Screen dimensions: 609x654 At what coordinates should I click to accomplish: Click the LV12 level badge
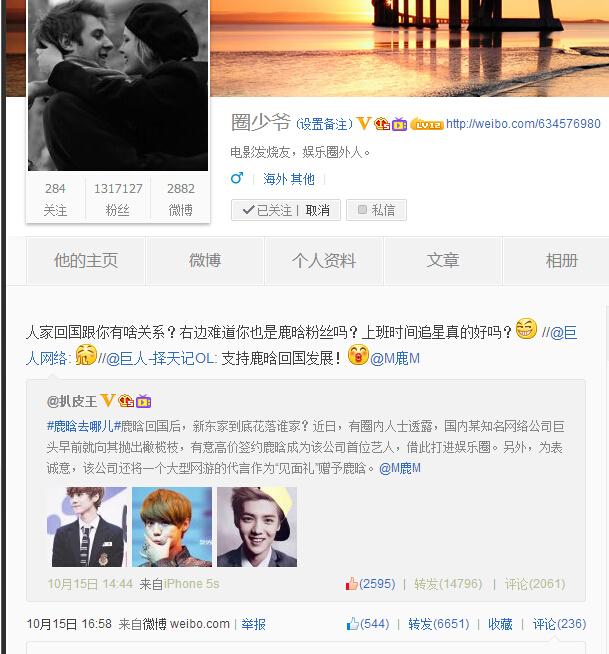(427, 124)
